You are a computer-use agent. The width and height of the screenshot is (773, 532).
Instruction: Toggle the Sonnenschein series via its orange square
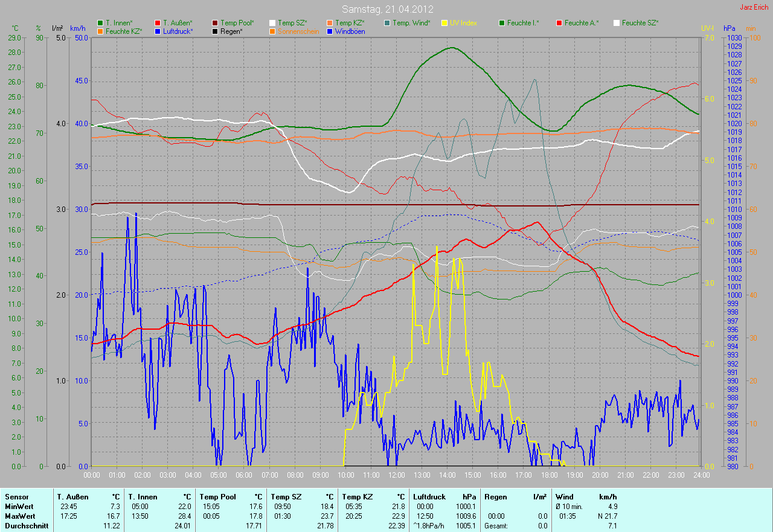click(x=272, y=31)
